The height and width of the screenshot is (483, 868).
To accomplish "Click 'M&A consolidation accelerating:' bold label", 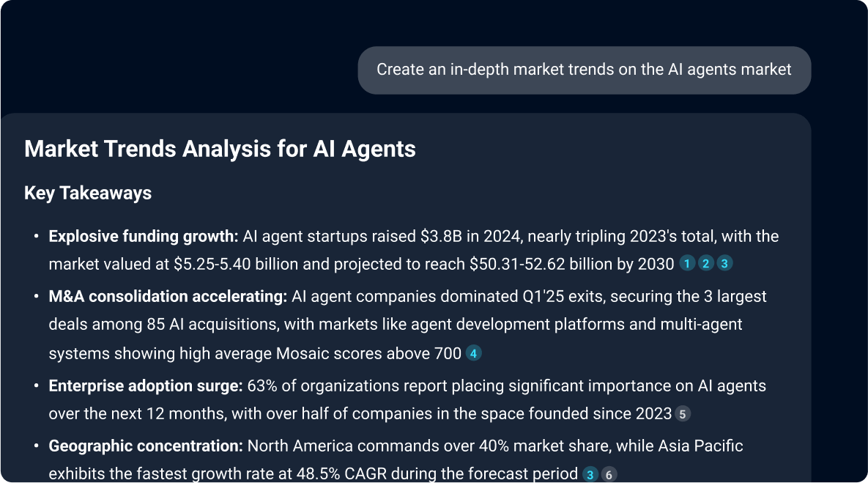I will [x=168, y=297].
